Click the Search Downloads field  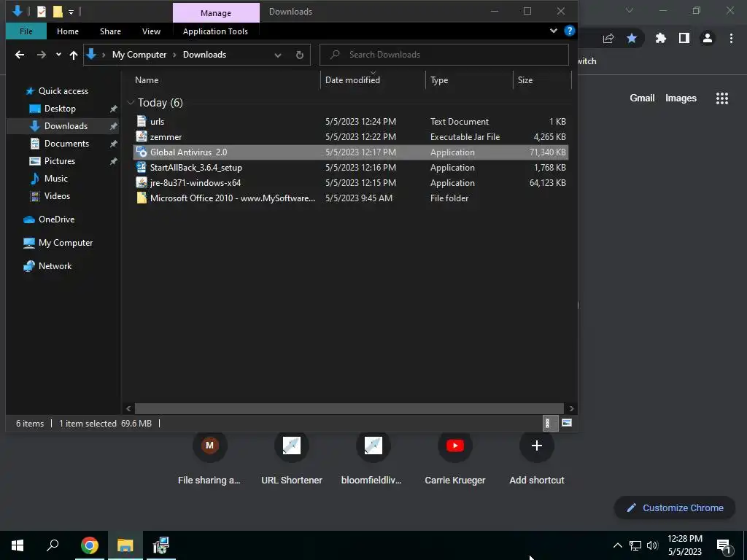click(x=444, y=55)
